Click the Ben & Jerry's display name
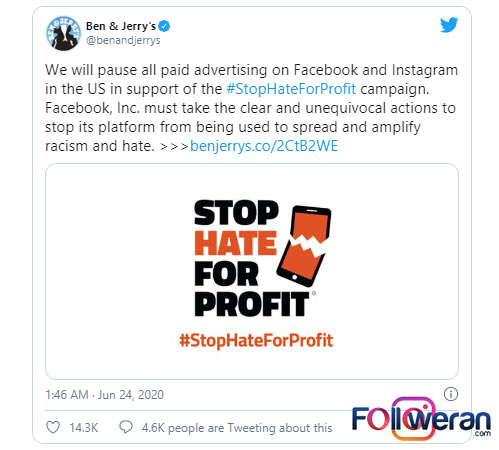Image resolution: width=499 pixels, height=450 pixels. [x=121, y=26]
